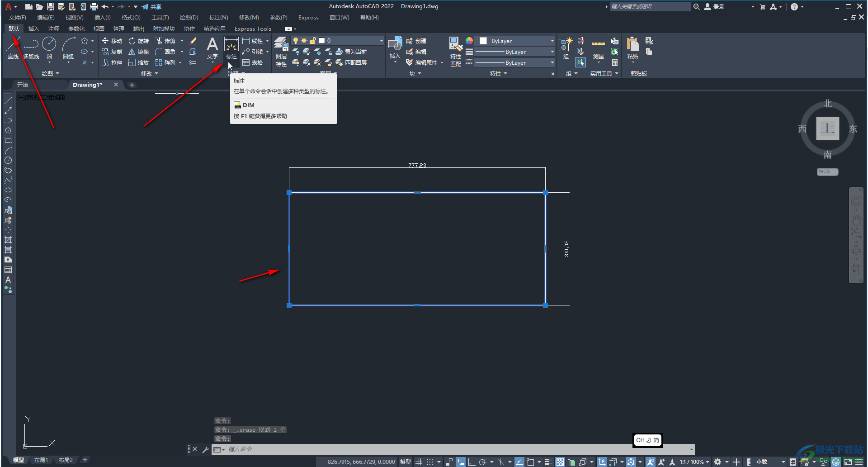This screenshot has width=868, height=467.
Task: Switch to Express Tools ribbon tab
Action: click(x=253, y=29)
